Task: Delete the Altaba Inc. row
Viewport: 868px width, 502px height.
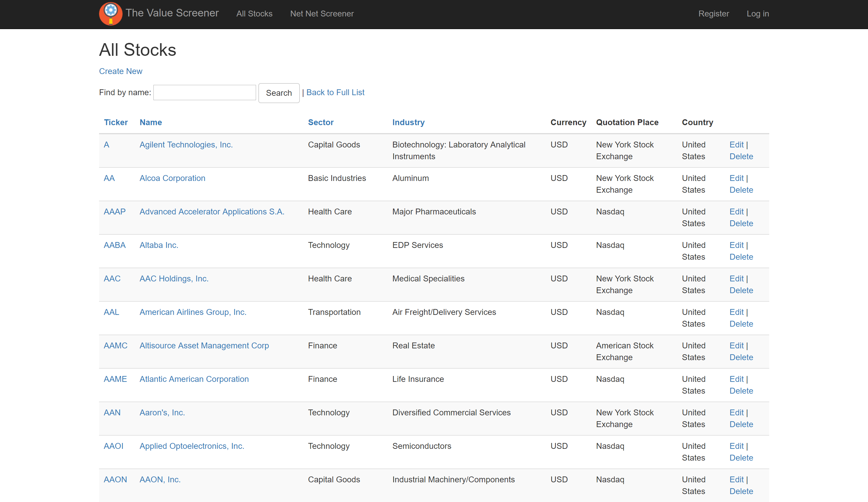Action: [741, 256]
